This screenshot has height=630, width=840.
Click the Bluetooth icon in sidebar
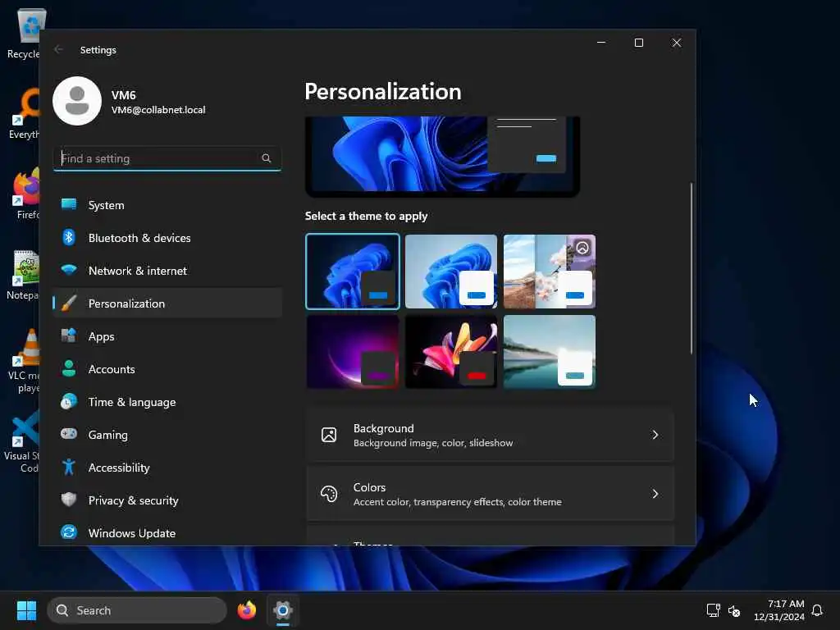pyautogui.click(x=69, y=237)
